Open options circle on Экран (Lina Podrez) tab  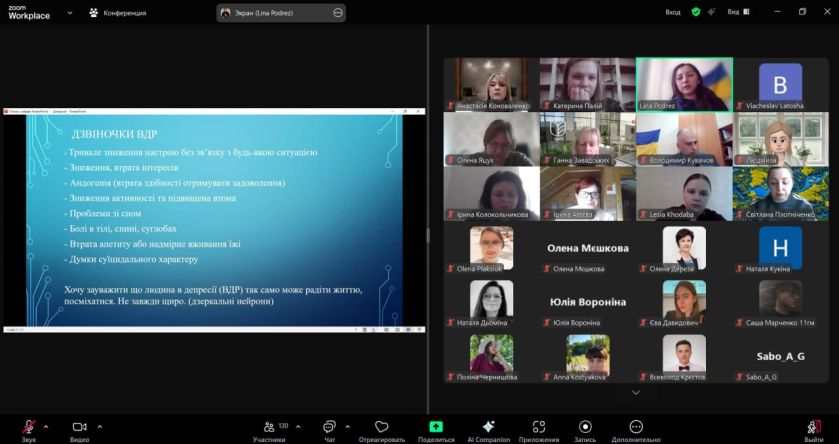tap(338, 13)
